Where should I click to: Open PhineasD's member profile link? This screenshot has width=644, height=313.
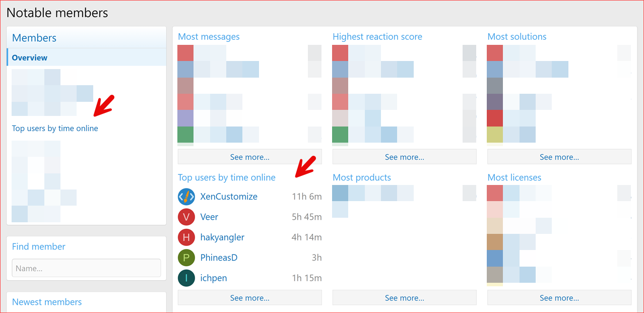click(219, 258)
